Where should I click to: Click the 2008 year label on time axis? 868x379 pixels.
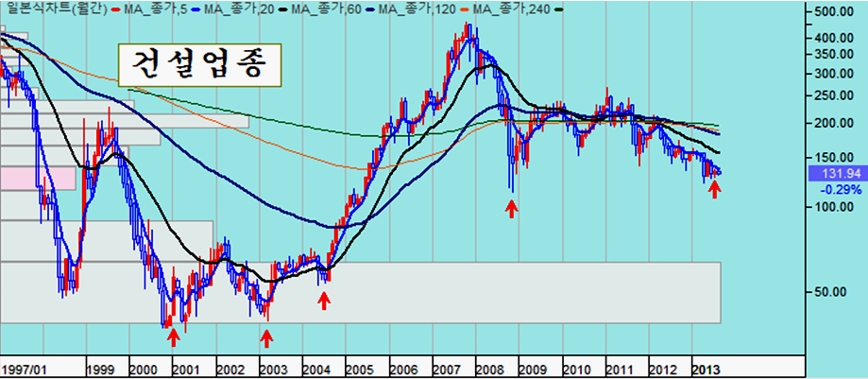(x=490, y=368)
